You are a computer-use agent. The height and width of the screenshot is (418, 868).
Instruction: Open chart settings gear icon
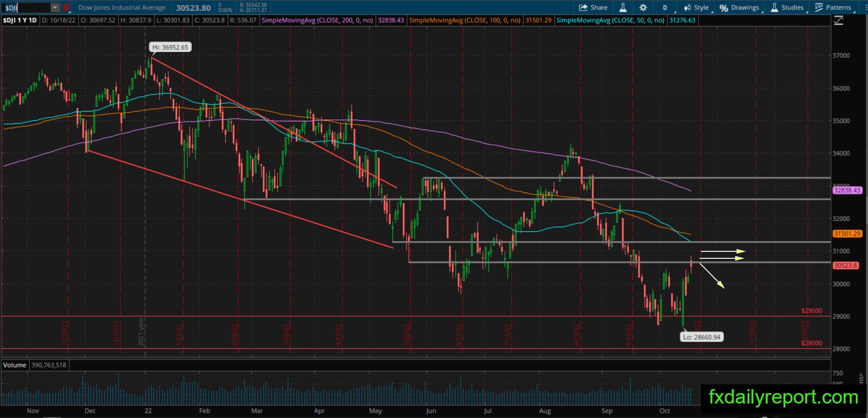pos(643,7)
